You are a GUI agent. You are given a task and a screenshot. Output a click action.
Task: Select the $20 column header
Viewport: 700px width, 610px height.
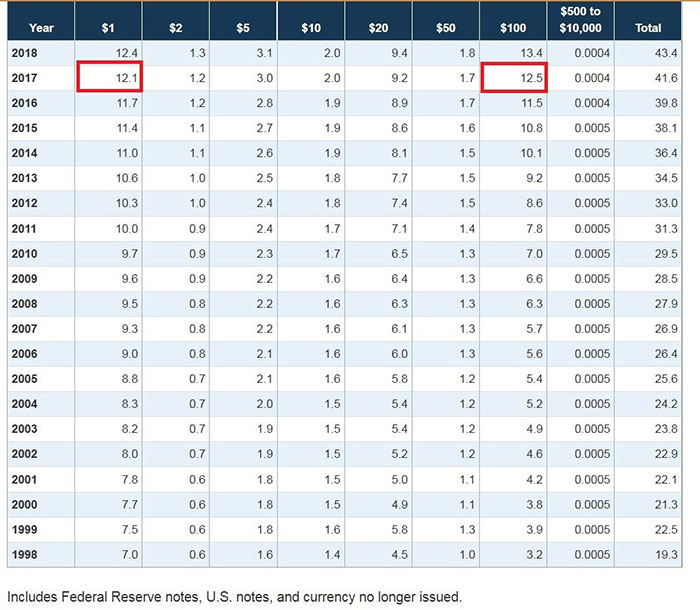pyautogui.click(x=378, y=28)
